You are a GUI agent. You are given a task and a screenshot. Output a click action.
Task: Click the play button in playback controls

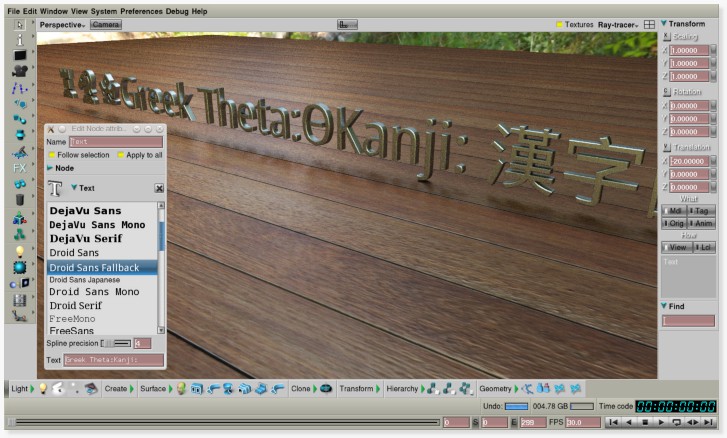coord(661,423)
